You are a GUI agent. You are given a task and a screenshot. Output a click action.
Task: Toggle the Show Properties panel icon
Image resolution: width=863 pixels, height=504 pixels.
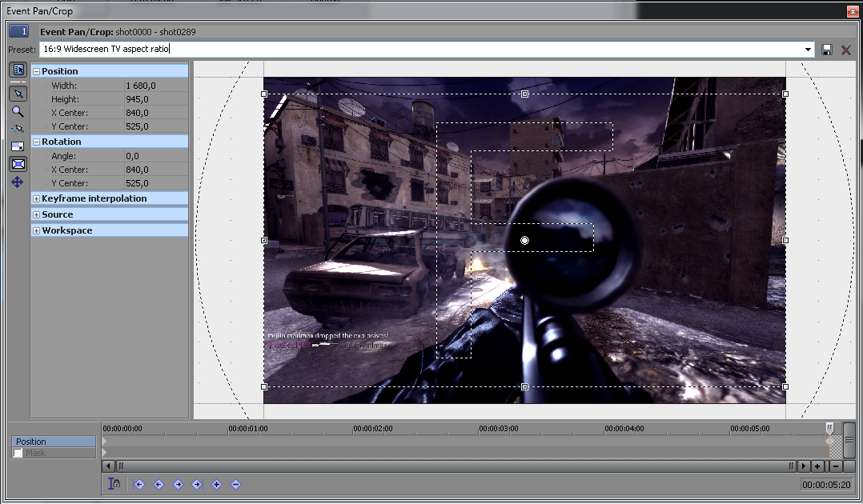tap(18, 70)
